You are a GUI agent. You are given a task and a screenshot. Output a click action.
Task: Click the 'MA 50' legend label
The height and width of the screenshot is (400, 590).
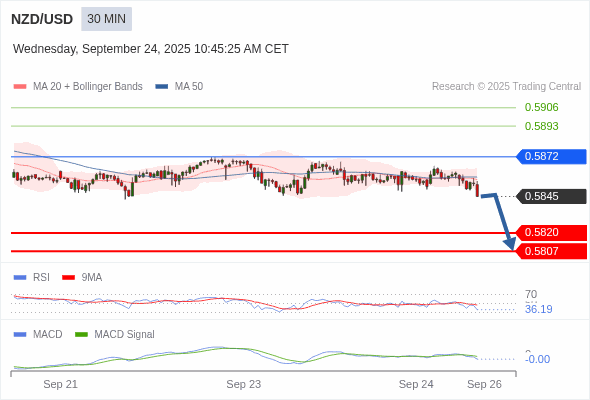click(x=189, y=87)
